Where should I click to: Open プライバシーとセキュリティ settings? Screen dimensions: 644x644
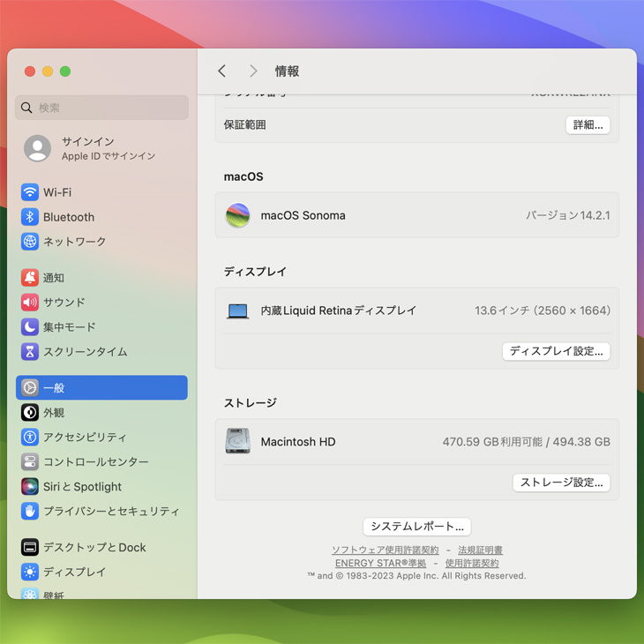[x=110, y=512]
